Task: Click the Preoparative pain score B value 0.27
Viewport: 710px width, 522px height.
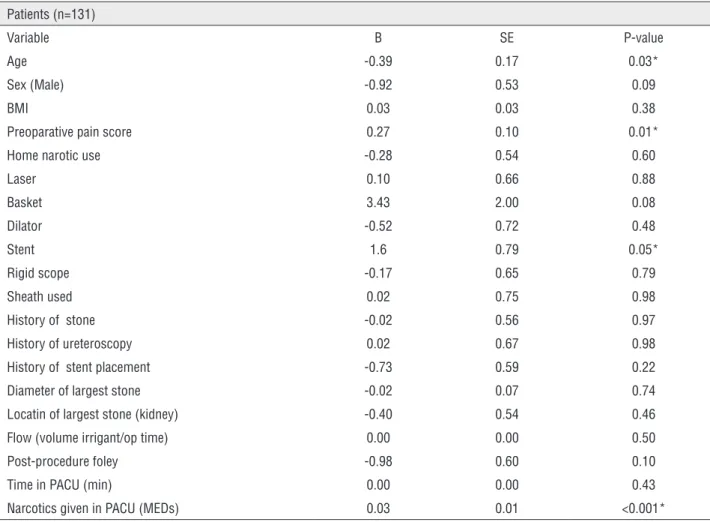Action: (x=378, y=132)
